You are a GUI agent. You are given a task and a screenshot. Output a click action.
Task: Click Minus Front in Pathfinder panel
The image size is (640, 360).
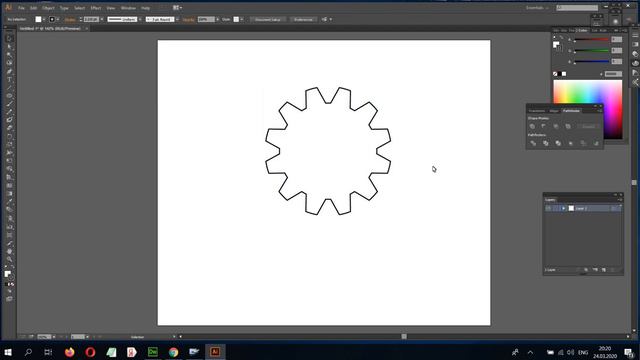pos(544,127)
